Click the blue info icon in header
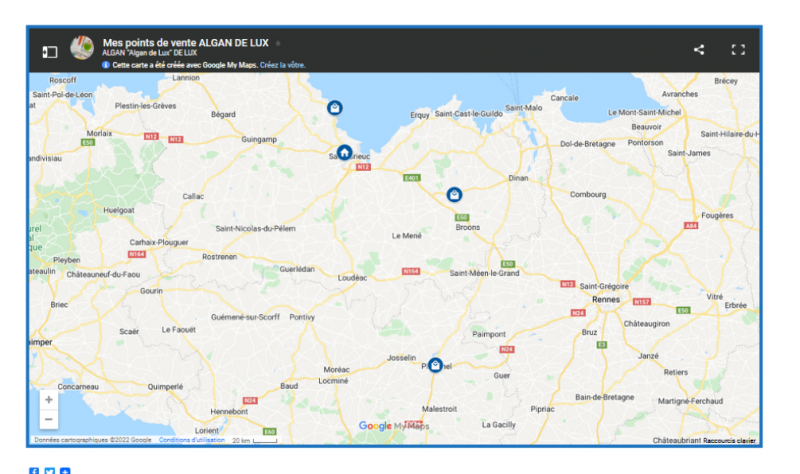800x474 pixels. tap(106, 65)
